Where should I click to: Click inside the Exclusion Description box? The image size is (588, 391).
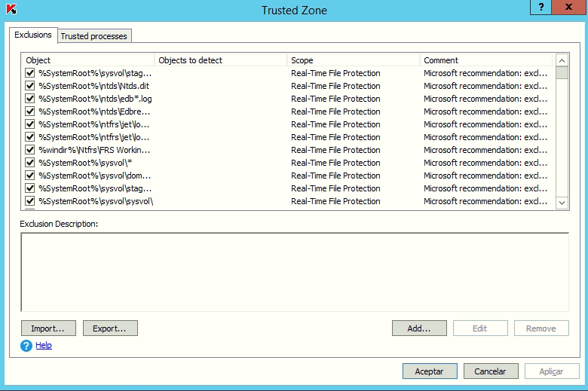point(295,272)
